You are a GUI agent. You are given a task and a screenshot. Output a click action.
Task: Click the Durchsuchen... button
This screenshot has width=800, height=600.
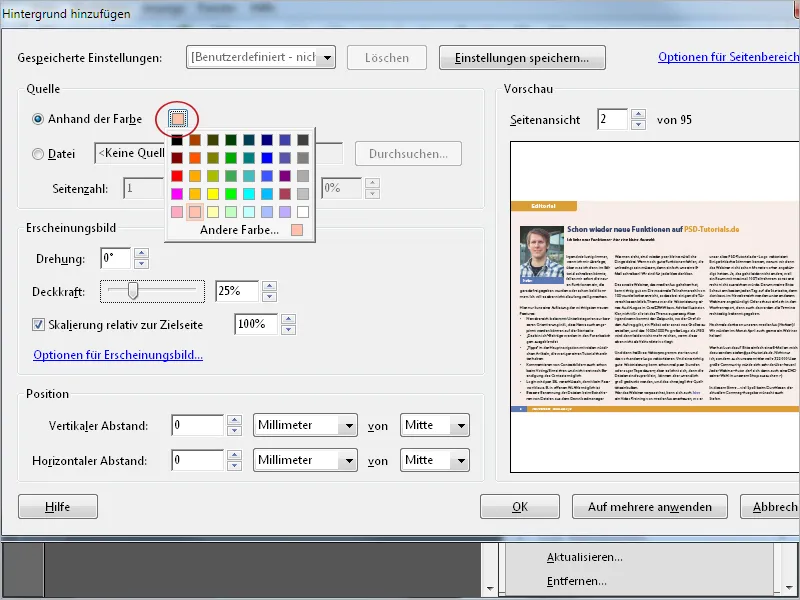[x=408, y=154]
